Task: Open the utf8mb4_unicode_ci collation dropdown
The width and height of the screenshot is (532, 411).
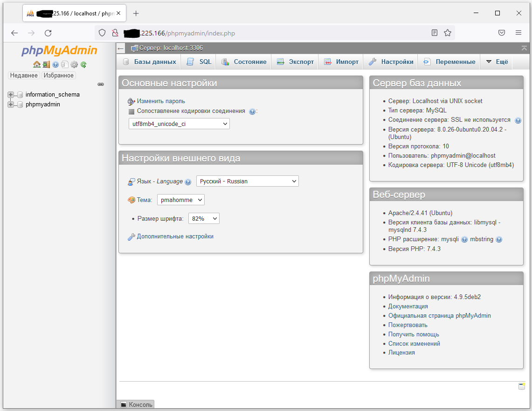Action: pyautogui.click(x=179, y=124)
